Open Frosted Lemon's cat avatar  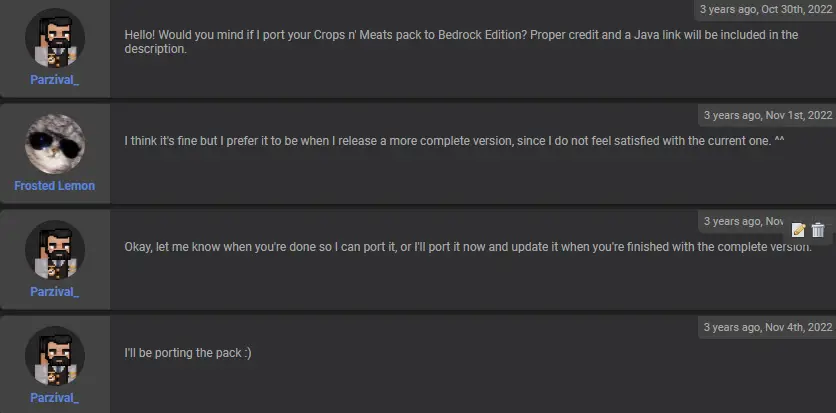click(55, 144)
